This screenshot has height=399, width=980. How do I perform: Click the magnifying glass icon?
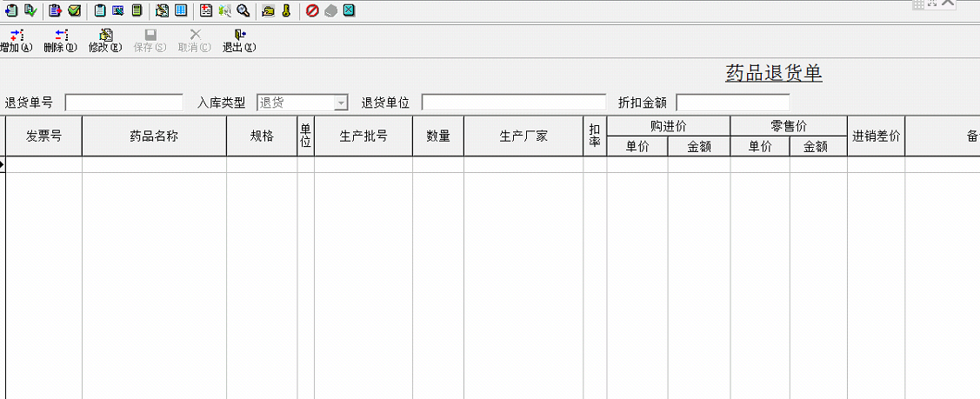click(243, 10)
